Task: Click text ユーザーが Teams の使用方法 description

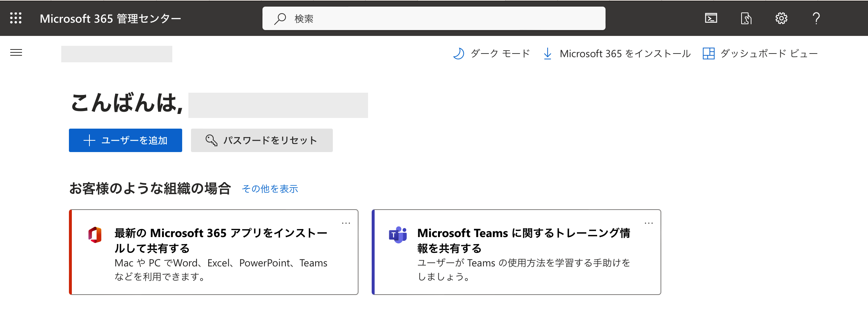Action: [x=524, y=270]
